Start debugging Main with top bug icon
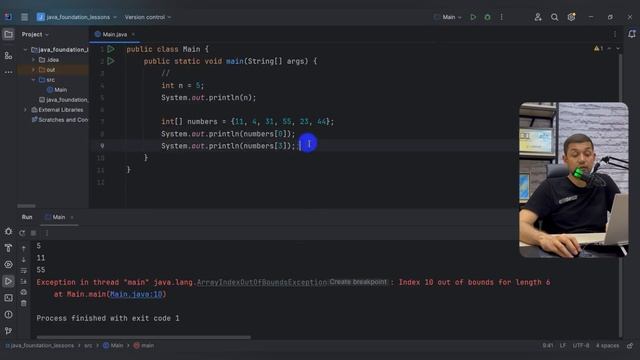640x360 pixels. click(x=487, y=17)
